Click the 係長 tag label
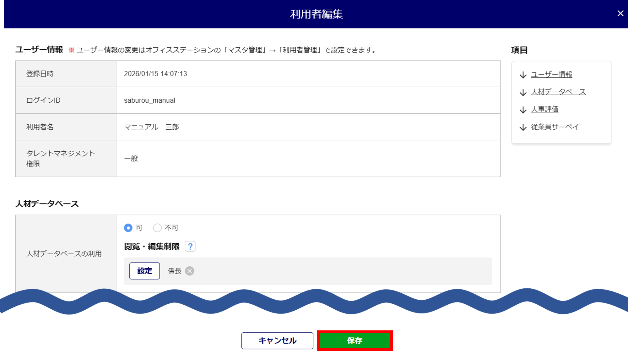Screen dimensions: 628x364 (x=175, y=271)
